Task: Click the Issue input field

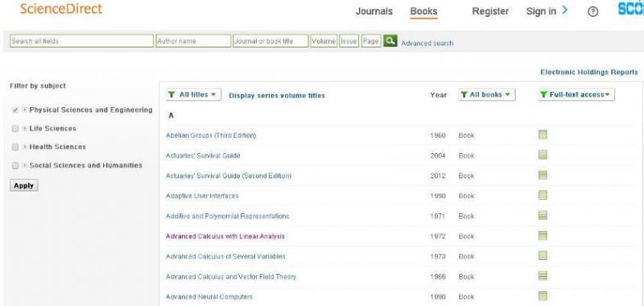Action: pyautogui.click(x=349, y=41)
